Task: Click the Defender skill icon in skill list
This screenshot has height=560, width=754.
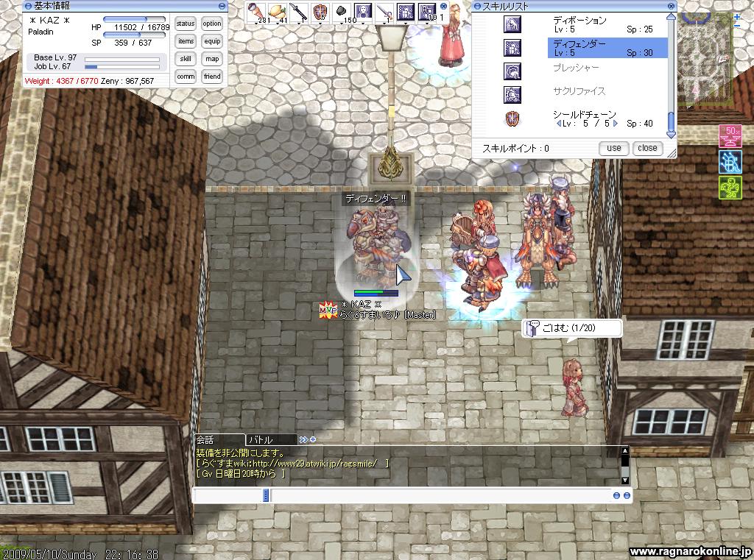Action: coord(512,48)
